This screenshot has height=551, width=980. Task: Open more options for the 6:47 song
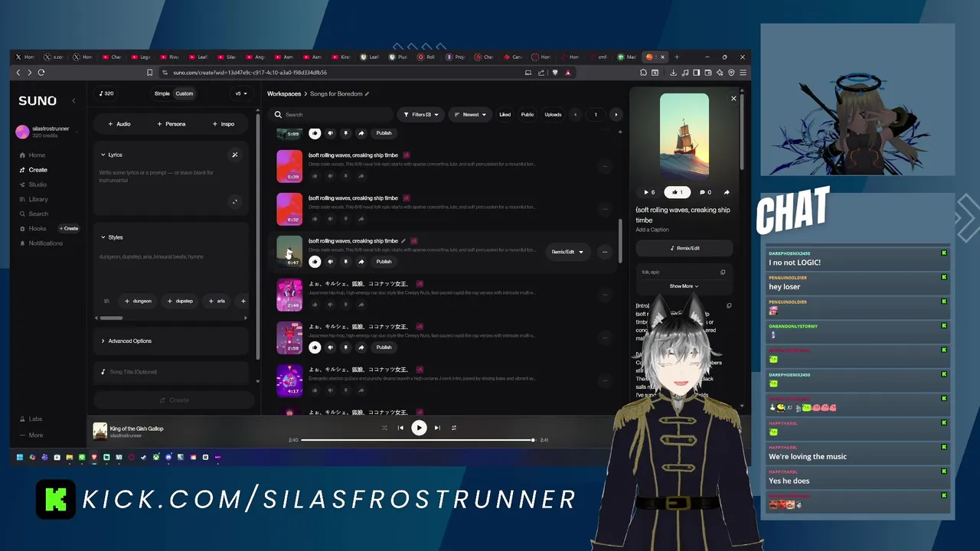(x=605, y=252)
